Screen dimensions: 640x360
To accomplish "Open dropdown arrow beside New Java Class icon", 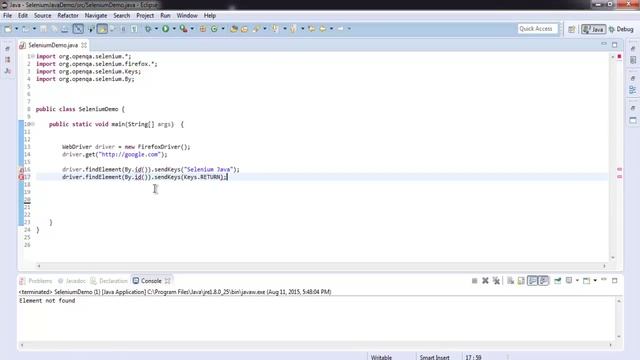I will 223,29.
